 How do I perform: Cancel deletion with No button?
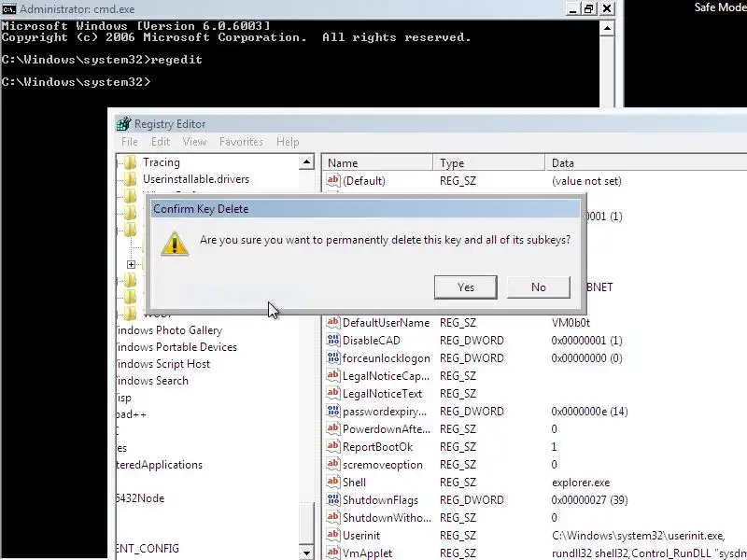click(539, 287)
